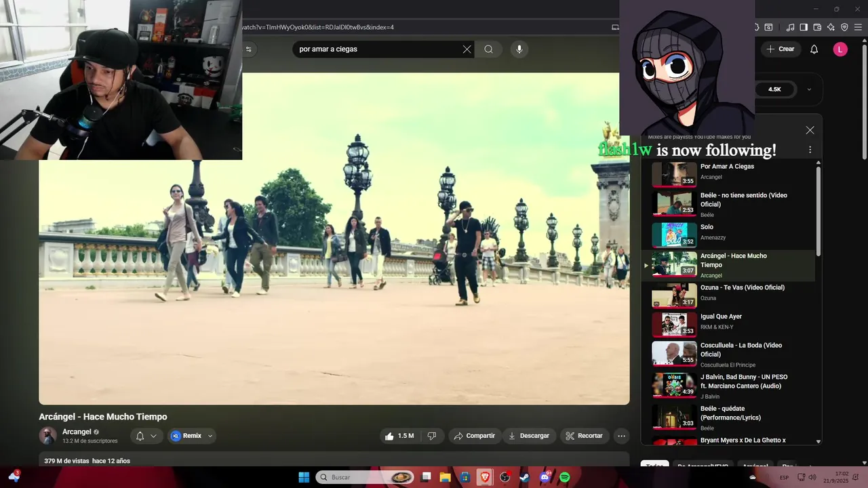This screenshot has width=868, height=488.
Task: Click the video title 'Arcángel - Hace Mucho Tiempo'
Action: [x=103, y=417]
